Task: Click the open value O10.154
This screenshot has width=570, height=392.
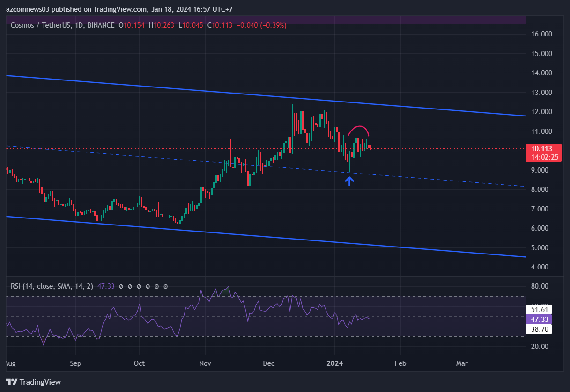Action: tap(133, 25)
